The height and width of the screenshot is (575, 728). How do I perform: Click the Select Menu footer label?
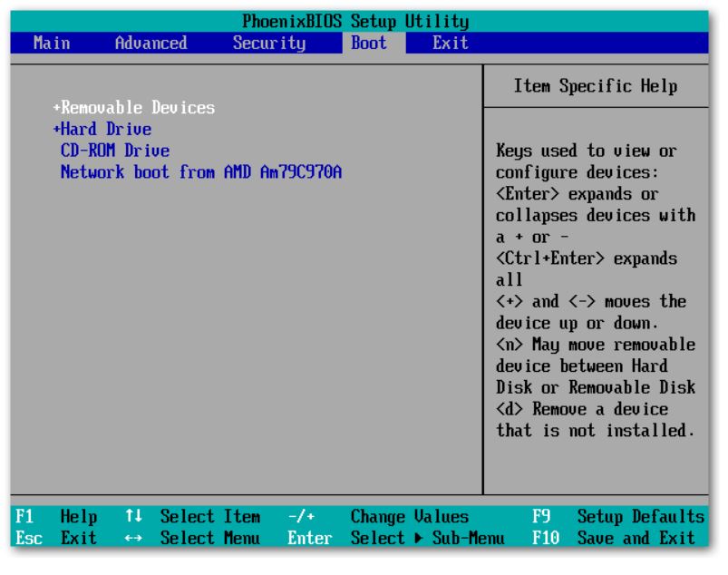pos(210,538)
